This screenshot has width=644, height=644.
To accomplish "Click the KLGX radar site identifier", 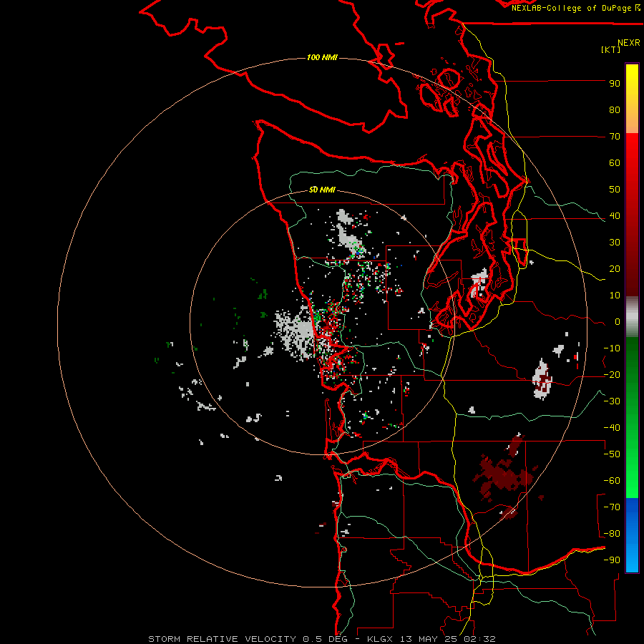I will (381, 639).
